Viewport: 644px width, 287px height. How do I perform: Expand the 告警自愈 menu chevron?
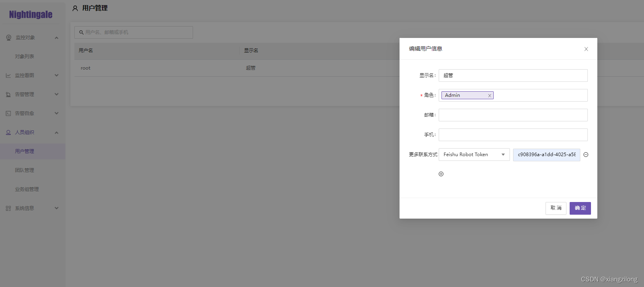(57, 113)
